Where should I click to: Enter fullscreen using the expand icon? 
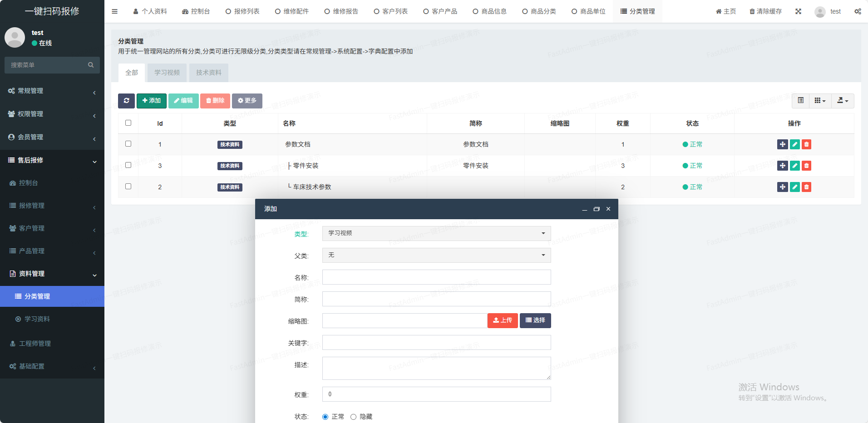(798, 11)
